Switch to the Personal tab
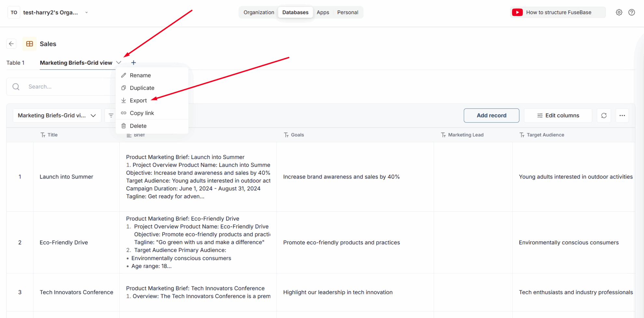This screenshot has width=644, height=318. point(348,12)
